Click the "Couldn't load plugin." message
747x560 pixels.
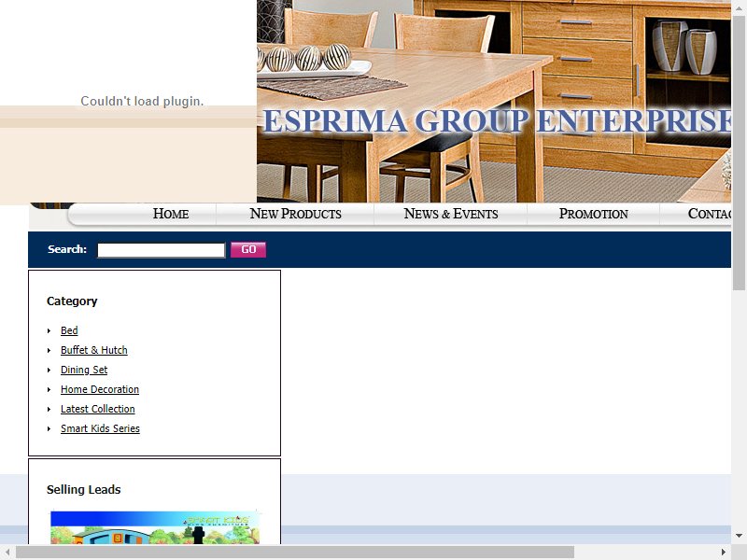[142, 101]
